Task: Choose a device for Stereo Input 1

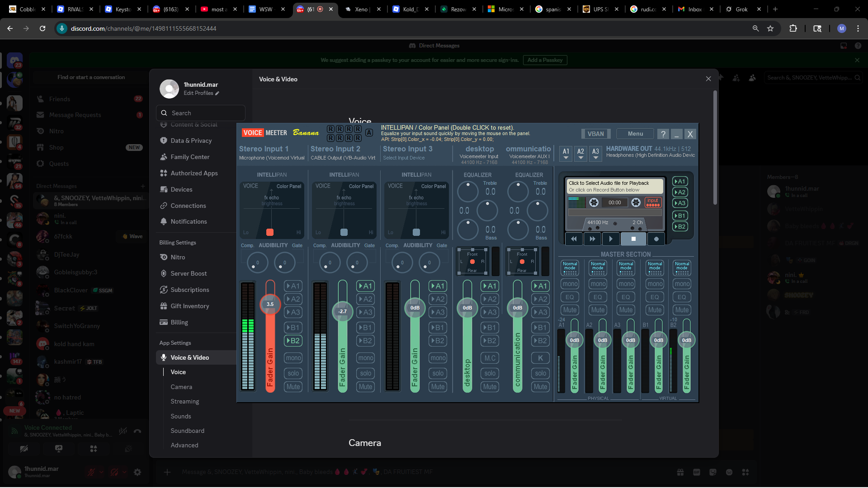Action: pyautogui.click(x=272, y=158)
